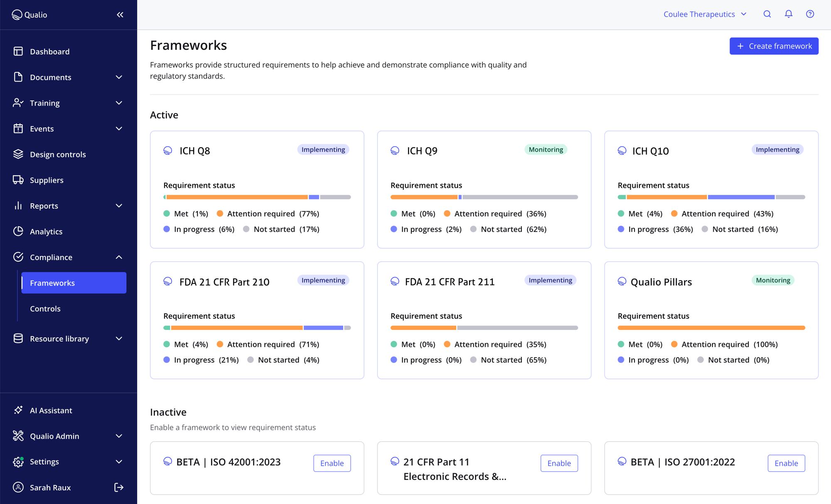Open the search magnifier icon
The height and width of the screenshot is (504, 831).
click(767, 14)
